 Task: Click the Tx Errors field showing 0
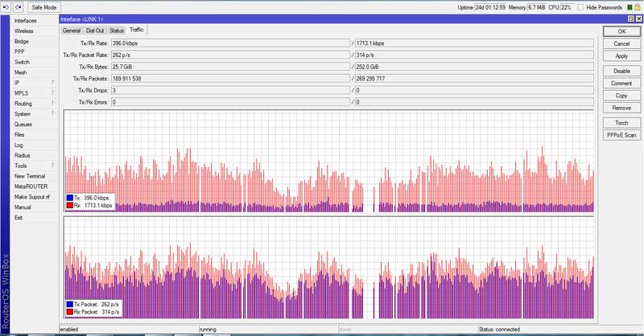tap(230, 102)
